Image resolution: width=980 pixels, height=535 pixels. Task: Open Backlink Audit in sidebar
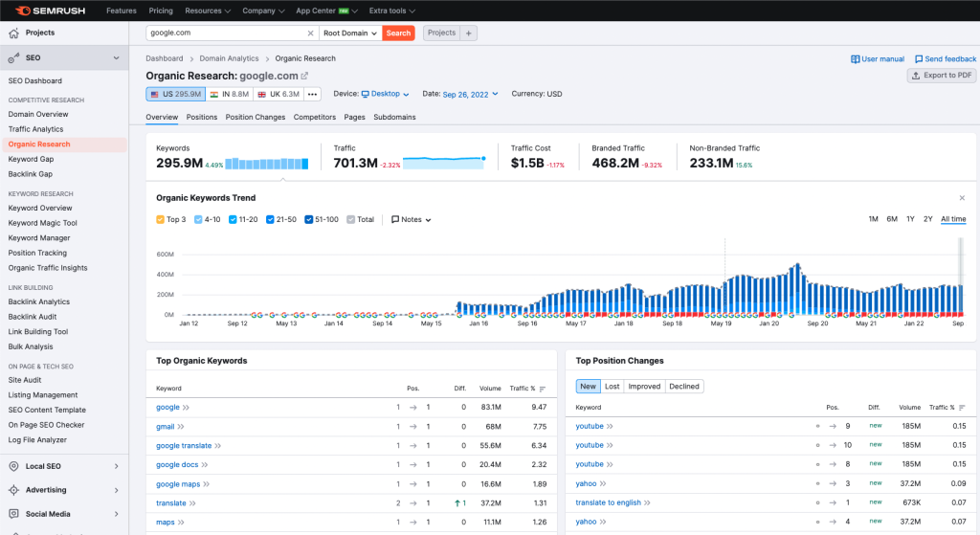[x=33, y=317]
